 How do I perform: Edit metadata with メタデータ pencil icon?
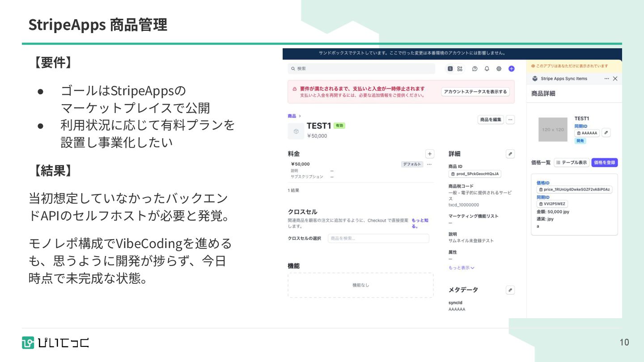[x=510, y=290]
